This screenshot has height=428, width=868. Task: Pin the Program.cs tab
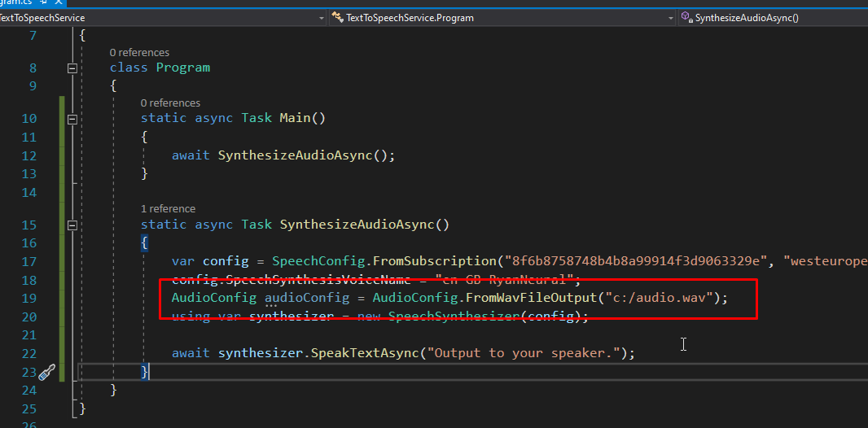click(43, 3)
